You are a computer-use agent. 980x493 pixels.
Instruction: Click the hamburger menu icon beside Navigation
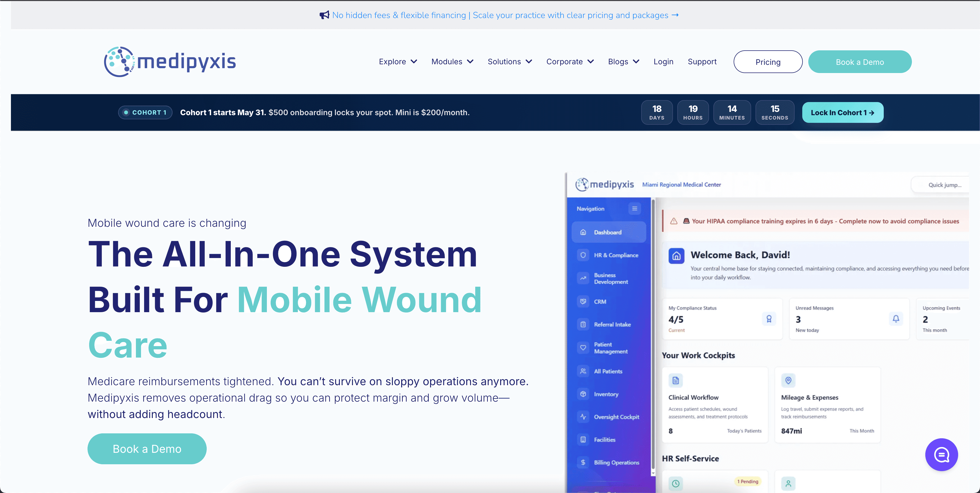635,209
